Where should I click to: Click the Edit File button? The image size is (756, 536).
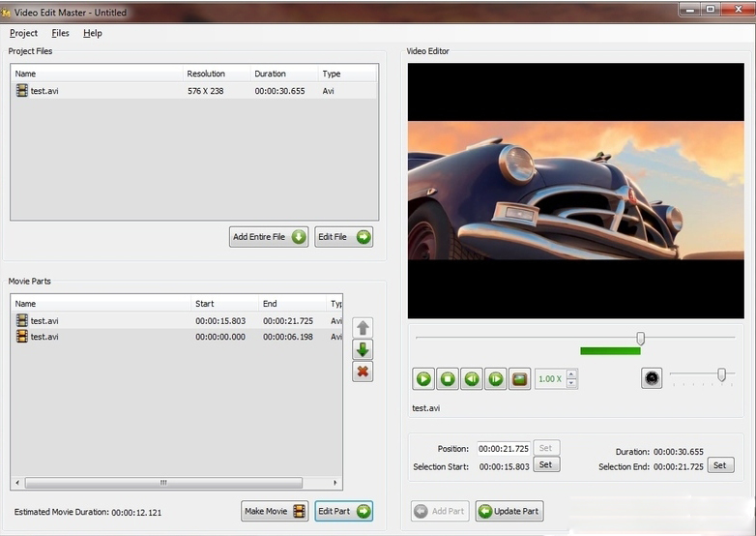click(344, 237)
